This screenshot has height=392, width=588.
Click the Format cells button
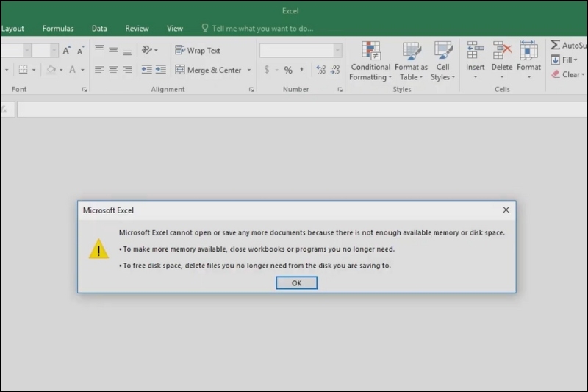[x=528, y=60]
